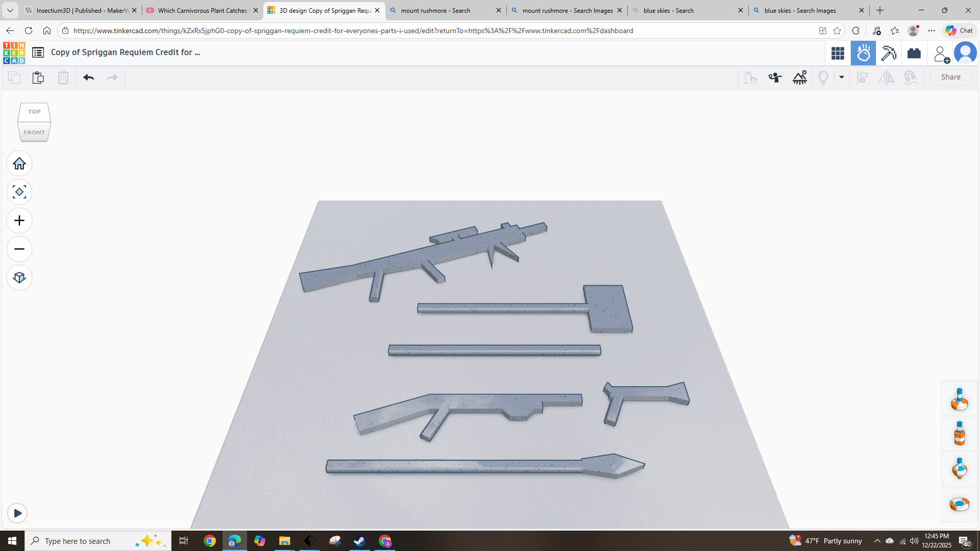
Task: Click the Paste clipboard icon
Action: [x=38, y=78]
